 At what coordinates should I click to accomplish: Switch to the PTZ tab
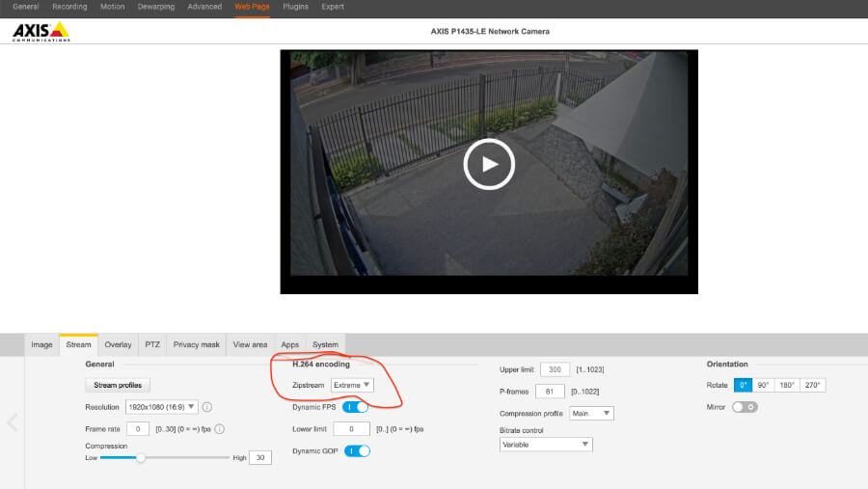(x=152, y=344)
